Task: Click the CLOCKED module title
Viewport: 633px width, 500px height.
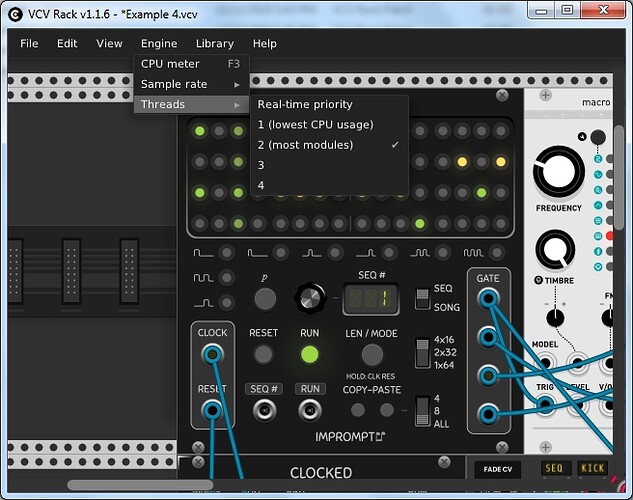Action: pos(321,473)
